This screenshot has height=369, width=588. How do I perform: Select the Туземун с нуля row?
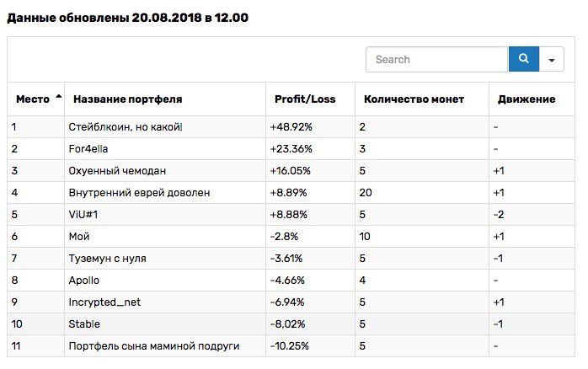291,259
